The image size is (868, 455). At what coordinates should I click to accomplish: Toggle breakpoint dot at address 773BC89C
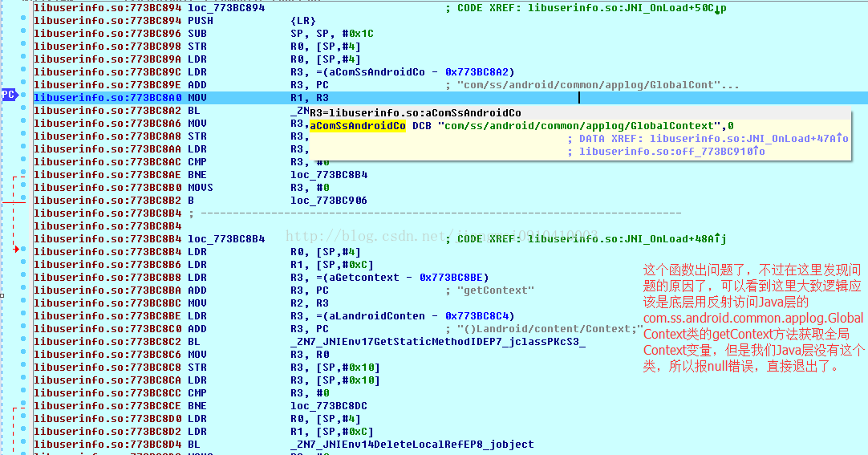tap(23, 69)
